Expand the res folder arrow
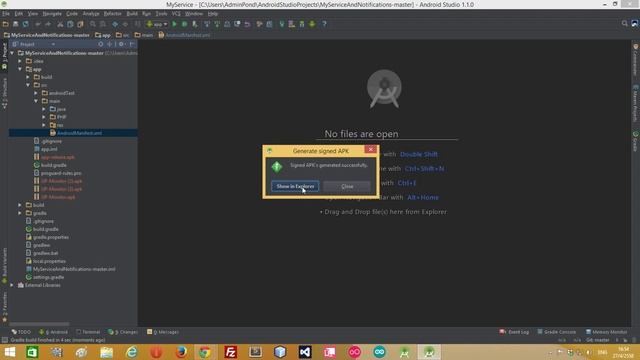This screenshot has height=360, width=640. pos(44,125)
